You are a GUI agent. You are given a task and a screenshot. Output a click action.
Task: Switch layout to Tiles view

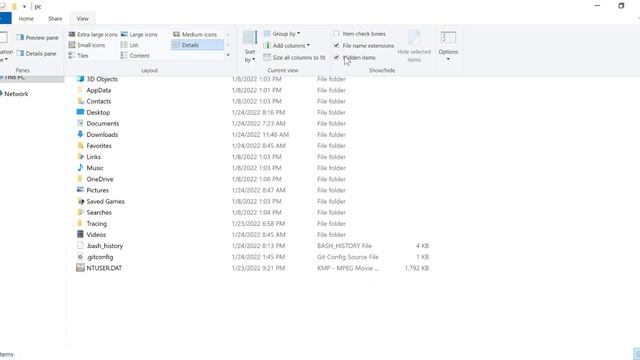click(x=78, y=56)
